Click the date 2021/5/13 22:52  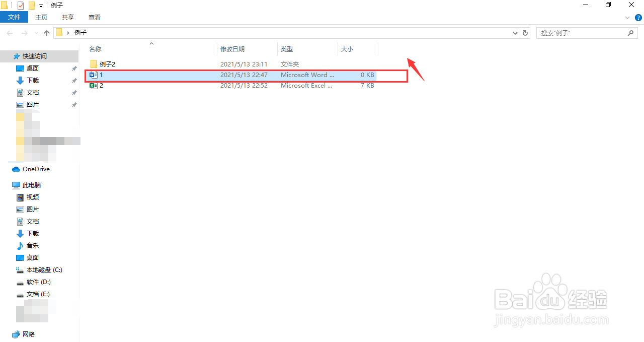(244, 85)
